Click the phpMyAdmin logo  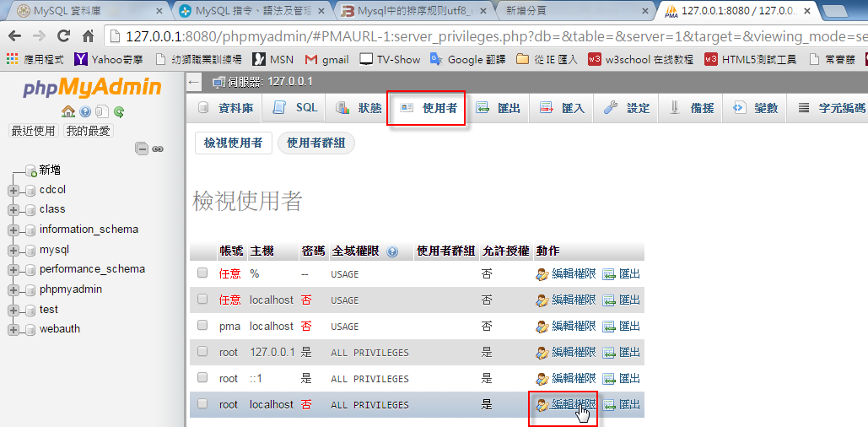[93, 88]
